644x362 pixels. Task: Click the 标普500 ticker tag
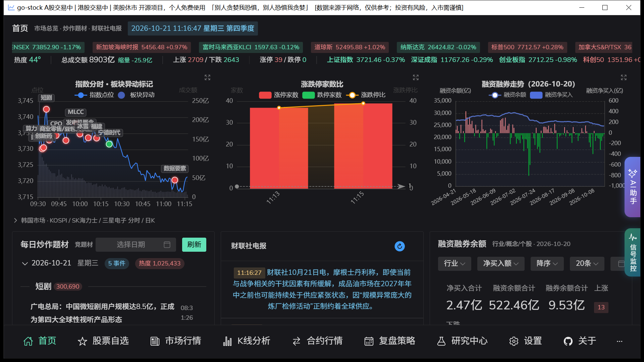click(527, 47)
